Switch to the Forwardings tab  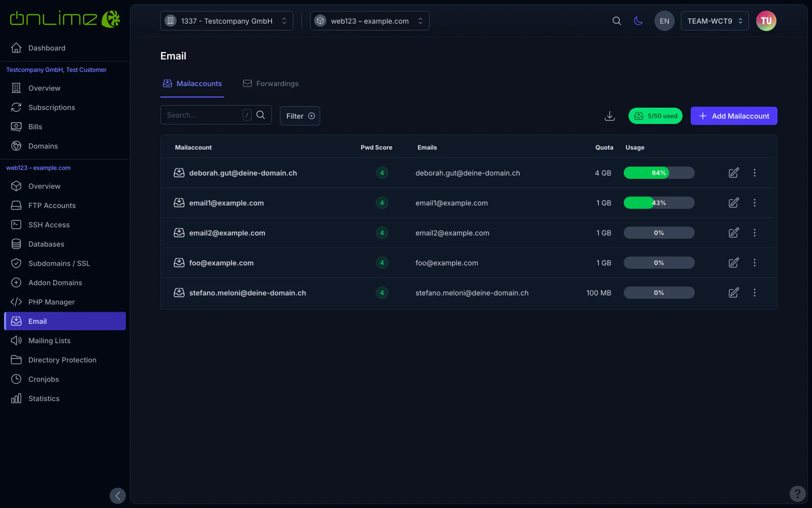pyautogui.click(x=270, y=84)
